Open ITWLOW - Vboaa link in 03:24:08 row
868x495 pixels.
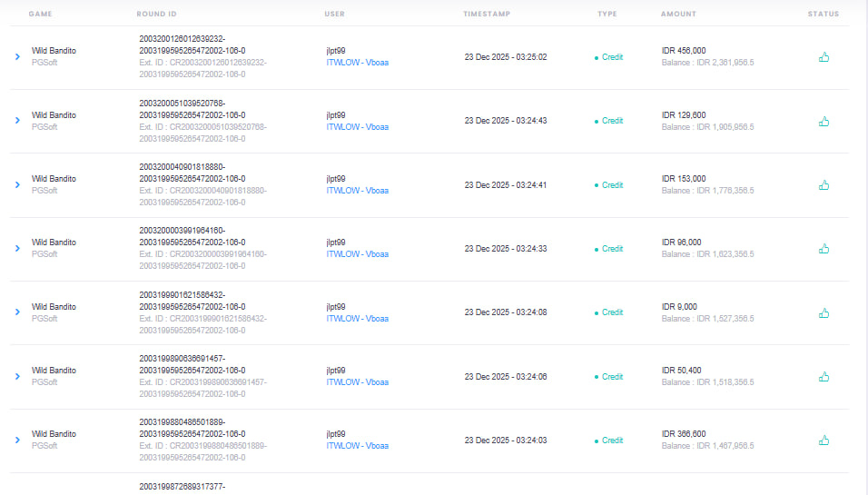357,319
